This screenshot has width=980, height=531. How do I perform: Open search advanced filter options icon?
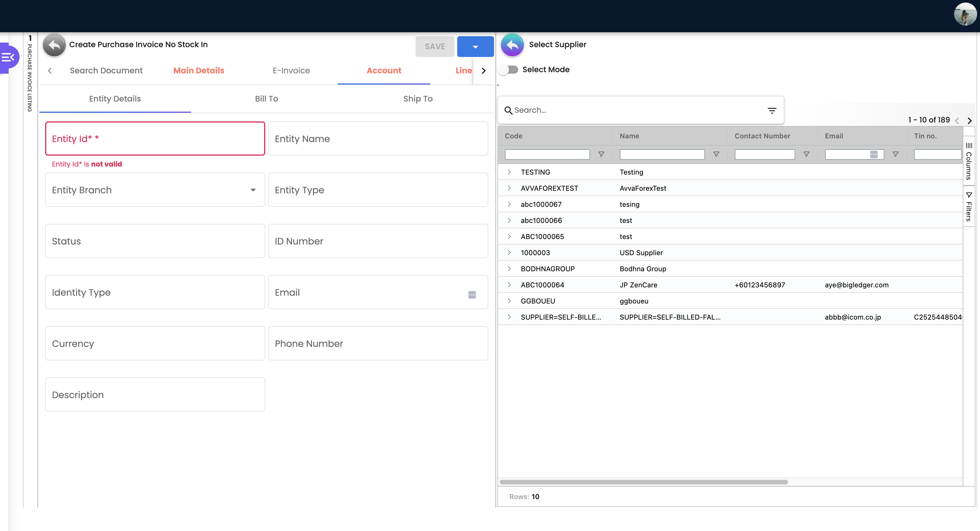point(772,110)
